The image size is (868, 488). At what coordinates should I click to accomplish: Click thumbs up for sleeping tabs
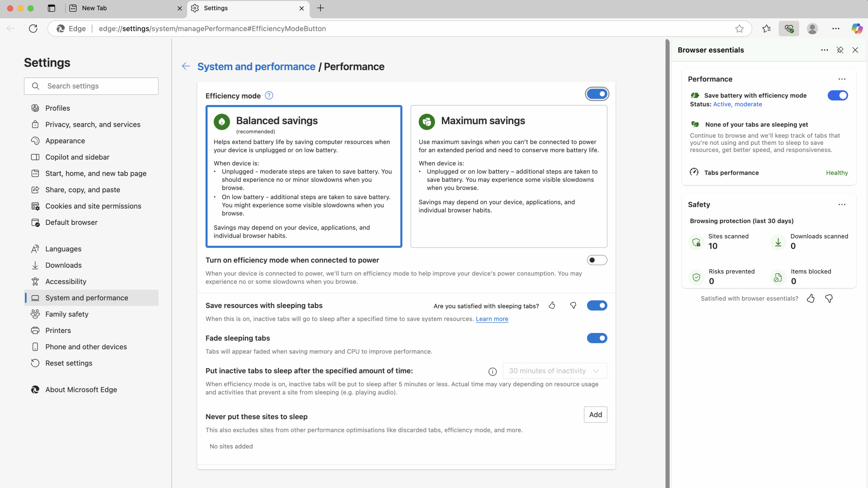(x=552, y=306)
